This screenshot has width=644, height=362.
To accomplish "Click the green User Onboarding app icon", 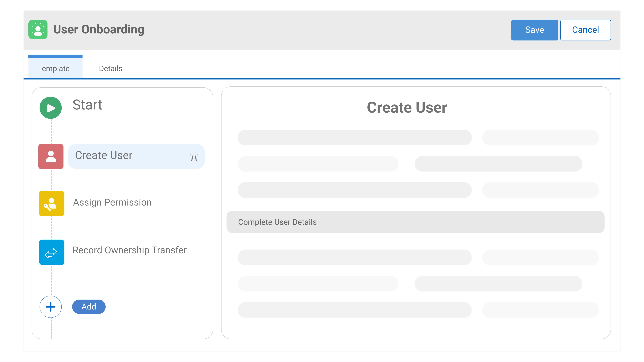I will [38, 29].
